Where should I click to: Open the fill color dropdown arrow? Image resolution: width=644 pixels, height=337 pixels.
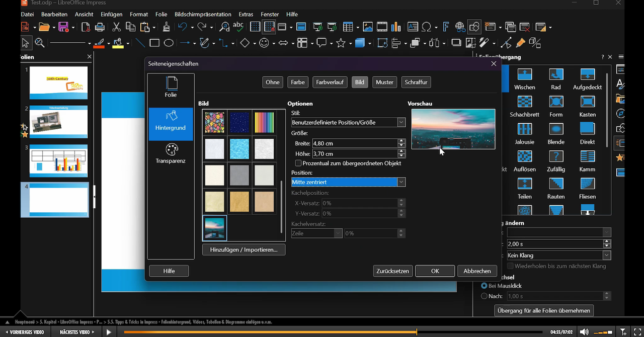(128, 44)
